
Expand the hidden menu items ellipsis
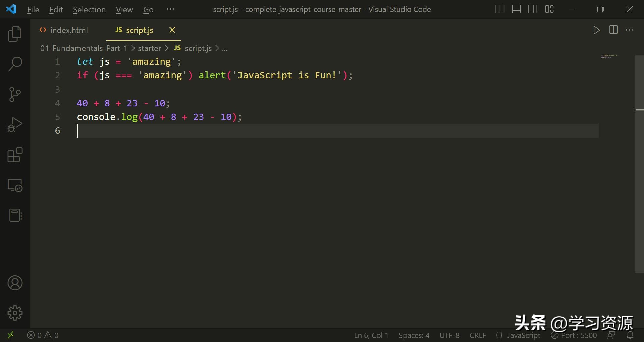tap(170, 9)
